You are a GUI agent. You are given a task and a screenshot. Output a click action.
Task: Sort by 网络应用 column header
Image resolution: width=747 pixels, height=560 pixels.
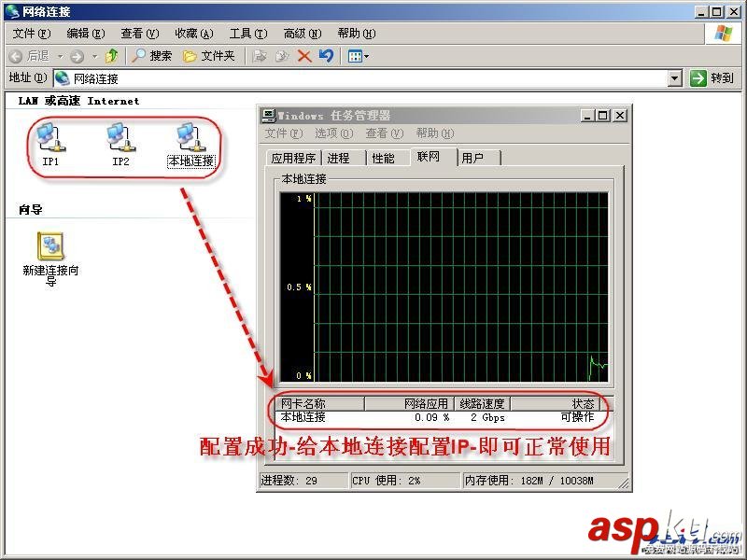click(409, 404)
